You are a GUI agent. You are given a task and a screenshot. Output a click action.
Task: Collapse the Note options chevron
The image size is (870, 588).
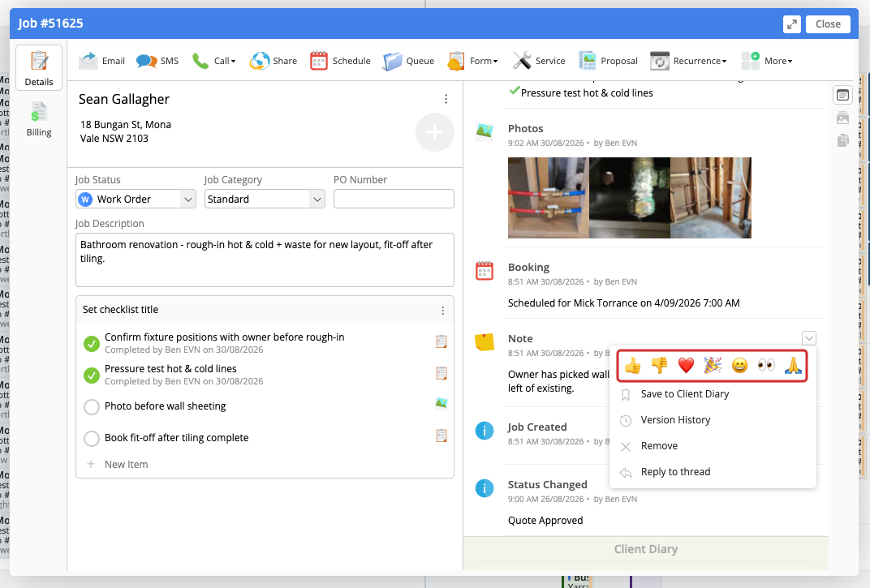coord(809,338)
